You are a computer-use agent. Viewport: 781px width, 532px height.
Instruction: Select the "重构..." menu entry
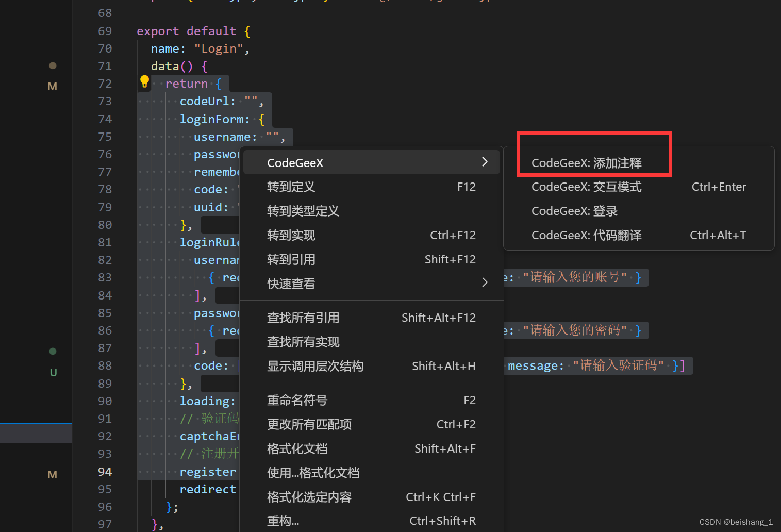click(x=283, y=520)
